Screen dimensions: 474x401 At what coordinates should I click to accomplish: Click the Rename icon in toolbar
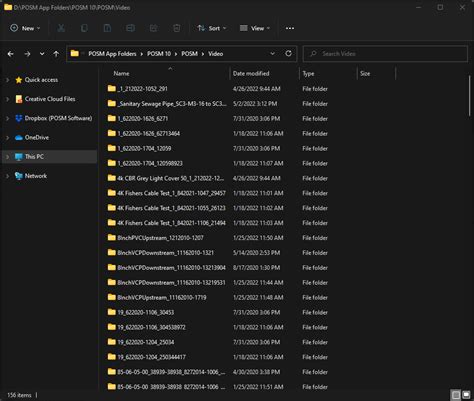pos(130,28)
